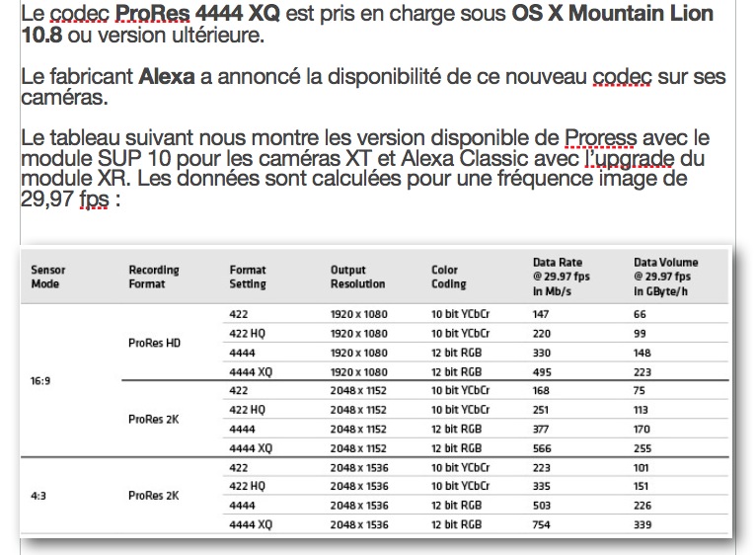Click "ProRes 2K" in the 4:3 section
The height and width of the screenshot is (555, 756).
click(153, 496)
